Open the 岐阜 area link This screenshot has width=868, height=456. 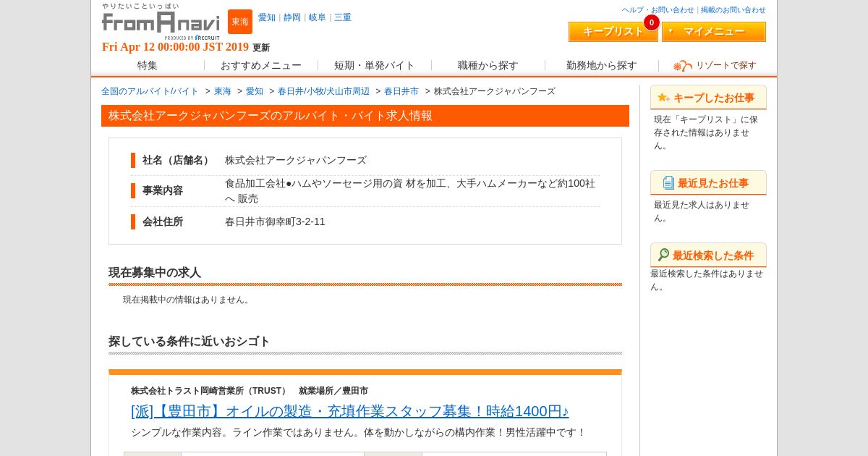[318, 17]
